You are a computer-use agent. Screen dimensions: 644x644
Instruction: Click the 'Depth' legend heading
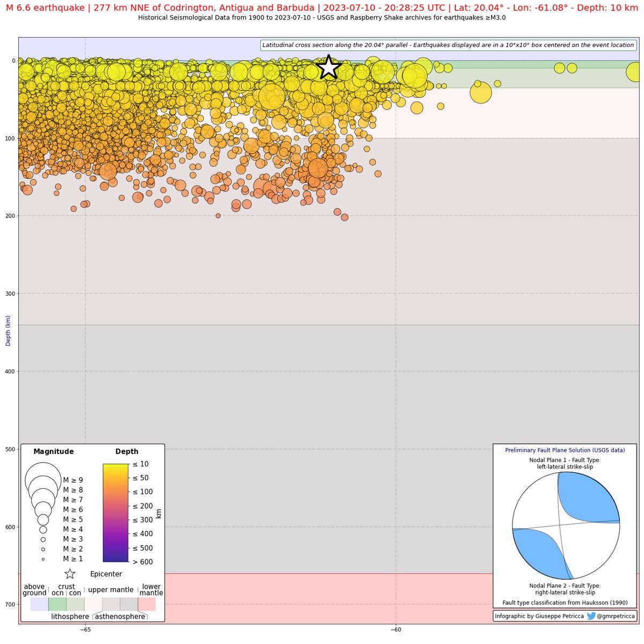tap(127, 451)
